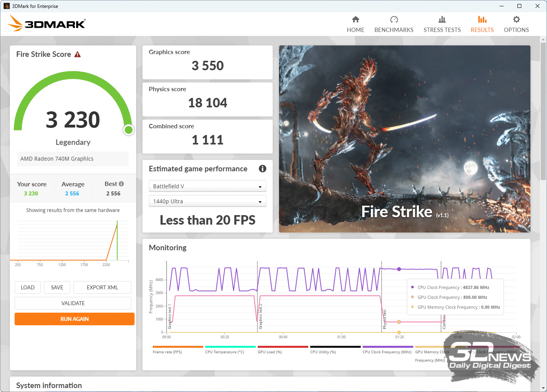Screen dimensions: 547x392
Task: Open the Battlefield V game dropdown
Action: point(207,186)
